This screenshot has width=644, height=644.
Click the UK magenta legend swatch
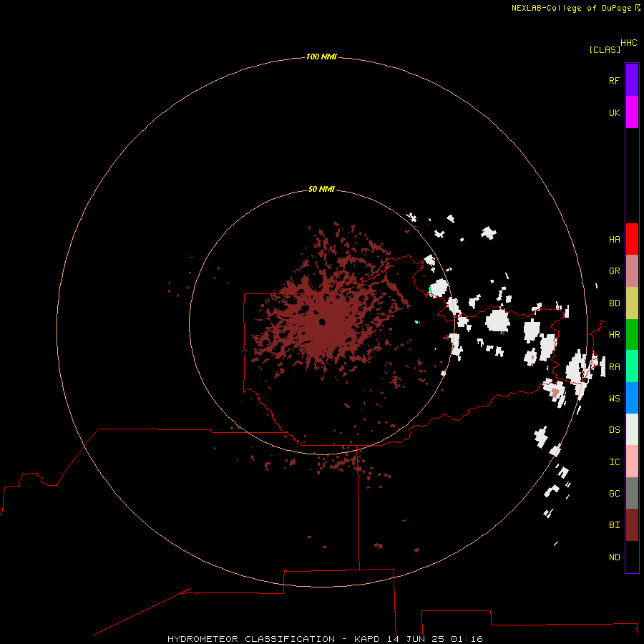pos(632,112)
